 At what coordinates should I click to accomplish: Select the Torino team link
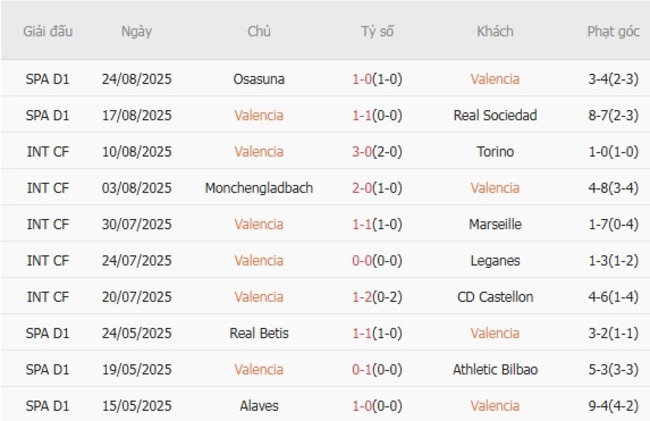(x=495, y=152)
